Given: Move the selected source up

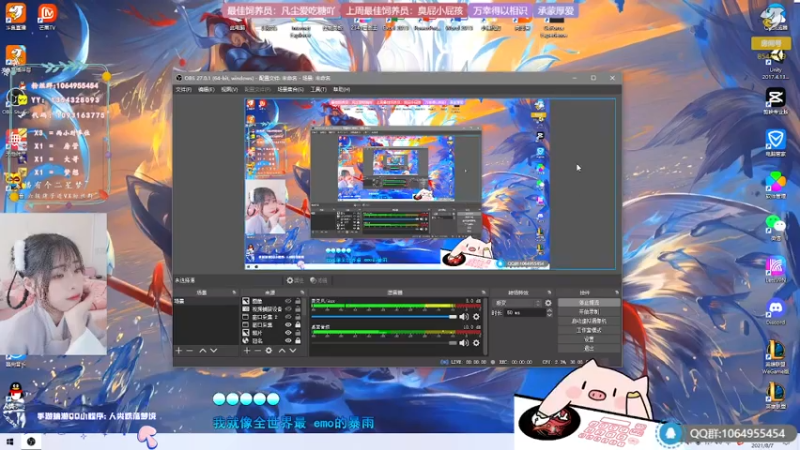Looking at the screenshot, I should tap(282, 351).
